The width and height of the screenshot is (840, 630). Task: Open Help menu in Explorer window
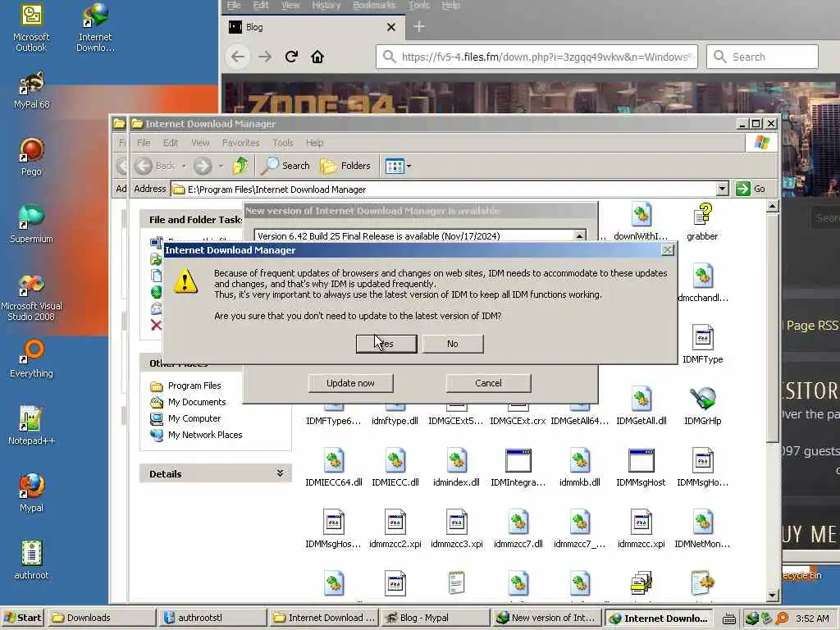click(314, 143)
